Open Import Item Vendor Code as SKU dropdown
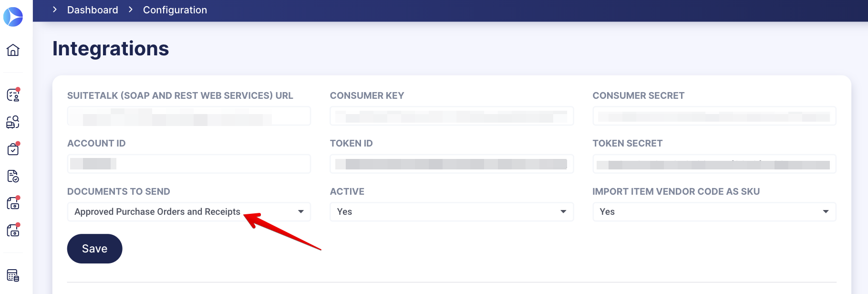868x294 pixels. click(x=714, y=212)
